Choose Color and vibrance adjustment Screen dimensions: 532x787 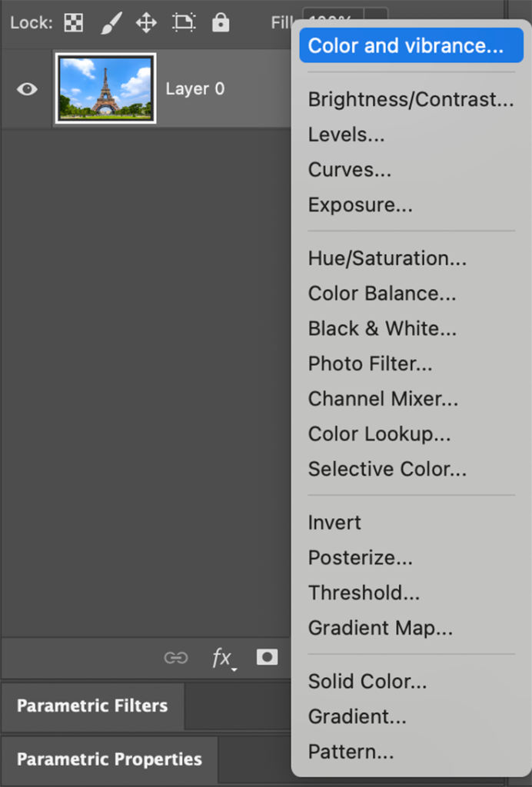[x=406, y=45]
